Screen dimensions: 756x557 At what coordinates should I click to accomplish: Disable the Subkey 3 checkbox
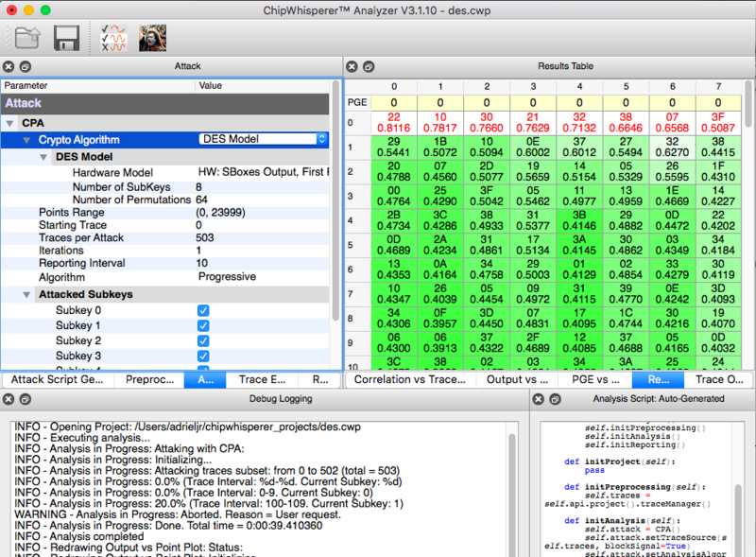(x=203, y=356)
